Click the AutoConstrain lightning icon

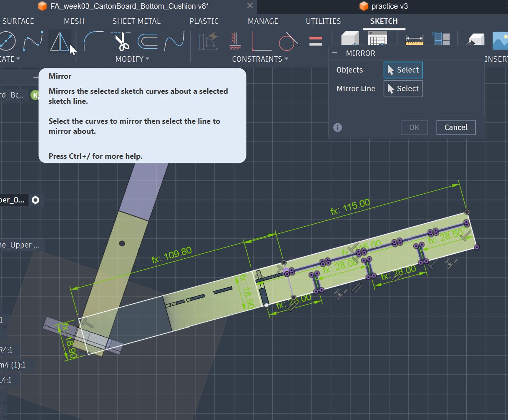pyautogui.click(x=209, y=41)
